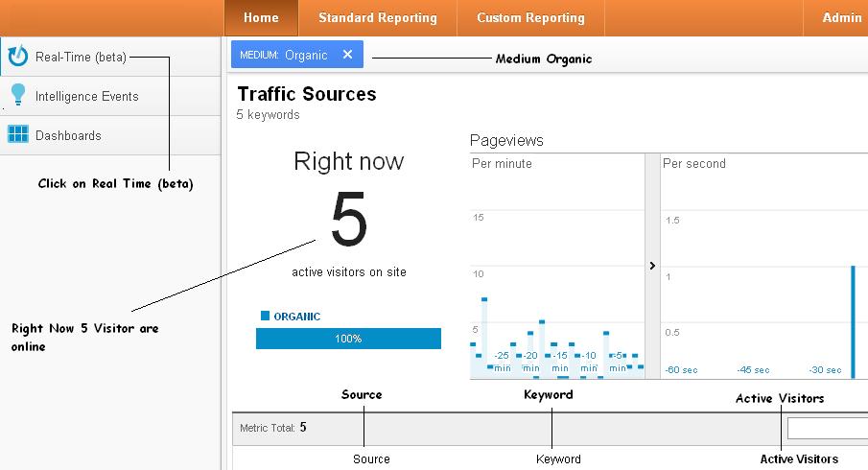Expand the pageviews panel divider arrow

[x=652, y=266]
